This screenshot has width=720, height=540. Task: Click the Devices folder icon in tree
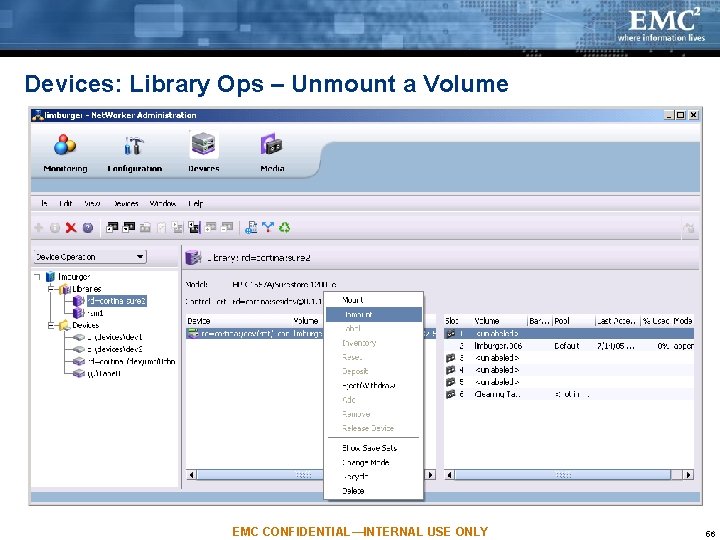[65, 325]
